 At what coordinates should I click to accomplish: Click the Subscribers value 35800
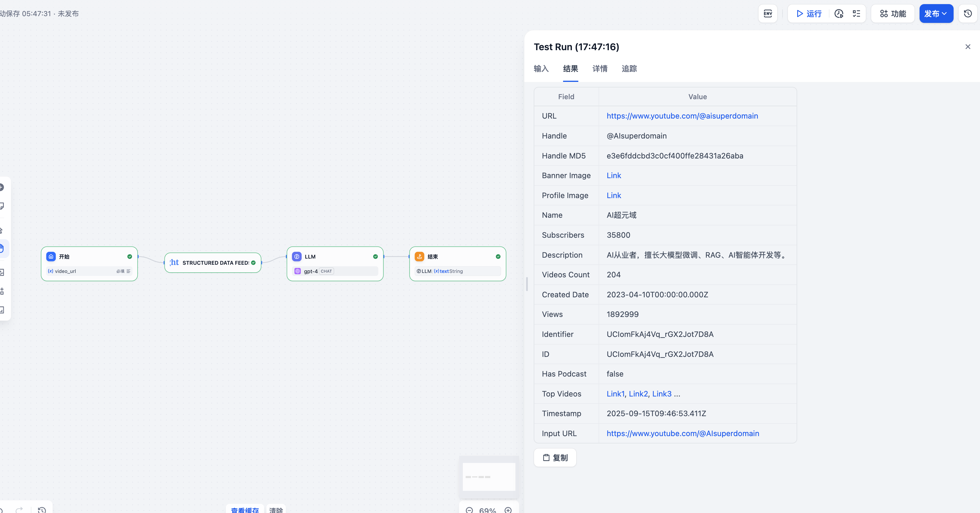pyautogui.click(x=618, y=235)
